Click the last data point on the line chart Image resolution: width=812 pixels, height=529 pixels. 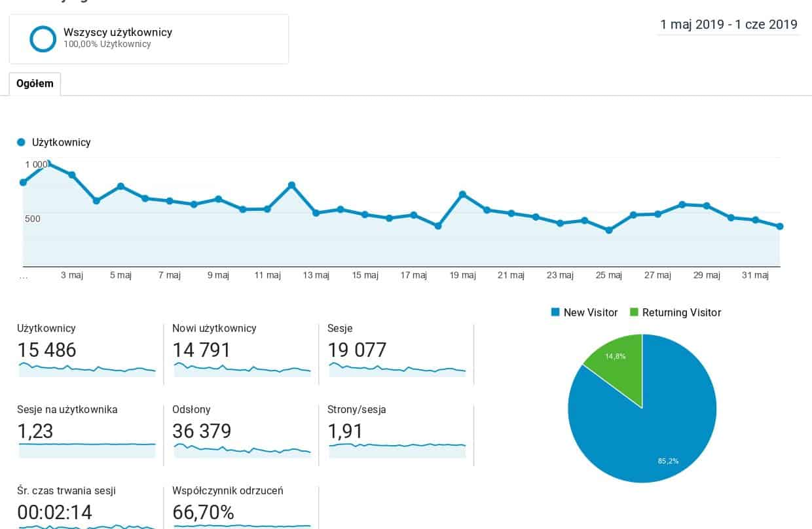tap(780, 227)
